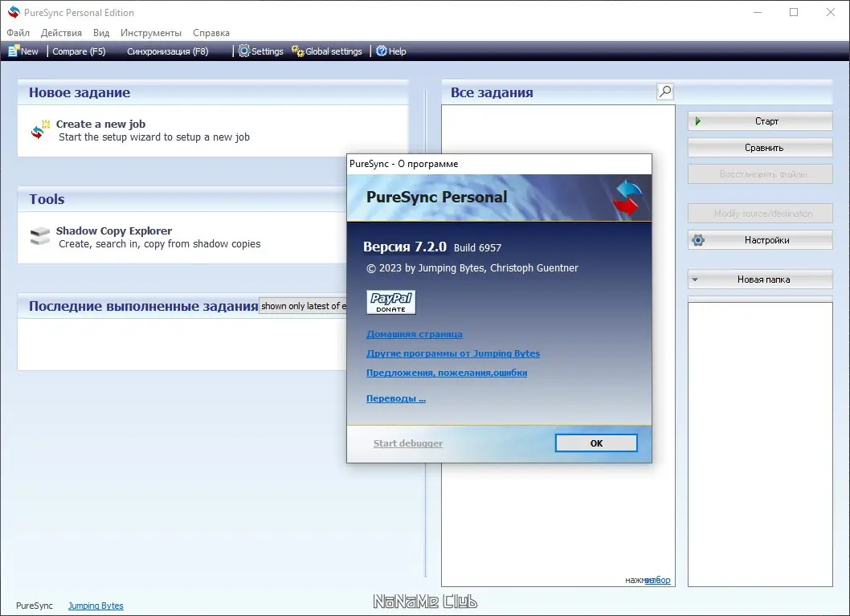This screenshot has height=616, width=850.
Task: Click the Версия 7.2.0 text
Action: pyautogui.click(x=405, y=247)
